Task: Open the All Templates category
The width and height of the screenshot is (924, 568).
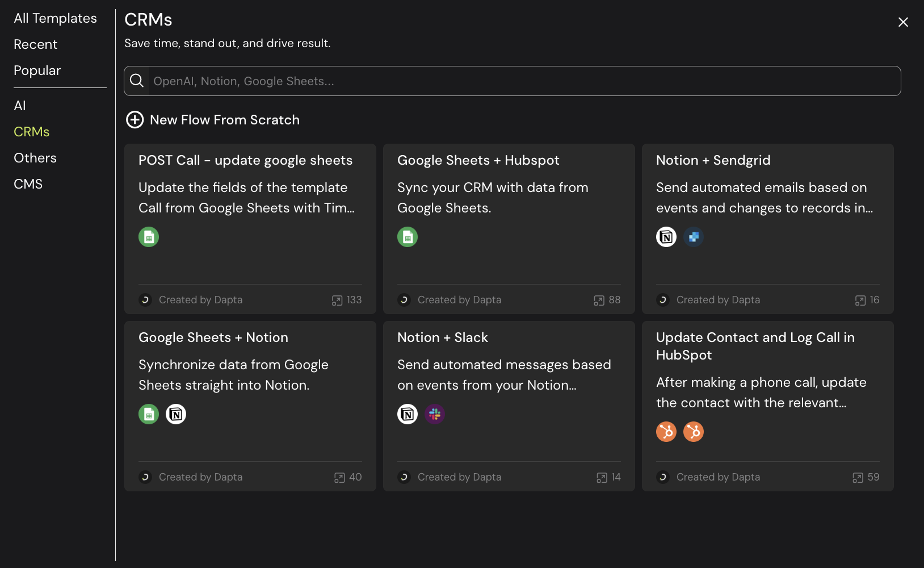Action: [x=55, y=18]
